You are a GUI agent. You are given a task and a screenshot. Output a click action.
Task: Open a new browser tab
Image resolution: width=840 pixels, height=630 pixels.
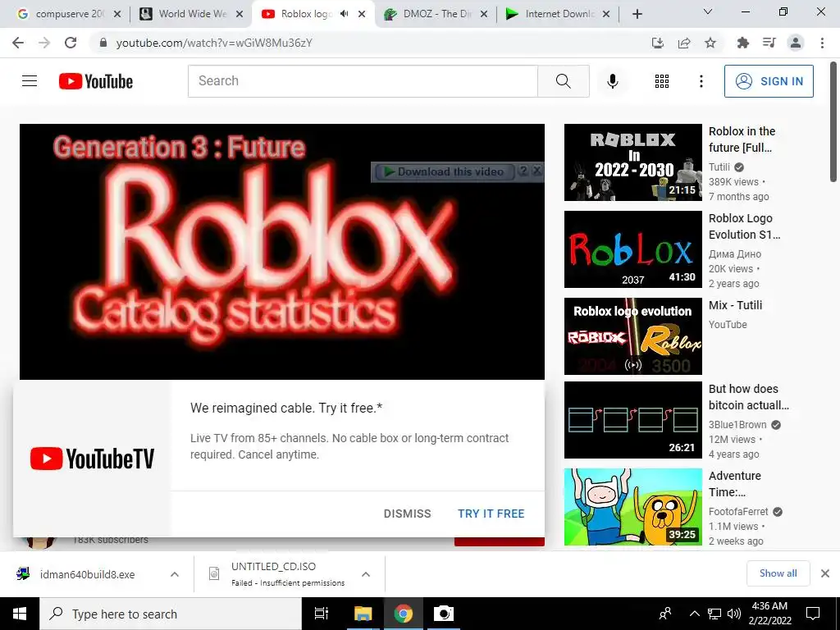point(637,14)
